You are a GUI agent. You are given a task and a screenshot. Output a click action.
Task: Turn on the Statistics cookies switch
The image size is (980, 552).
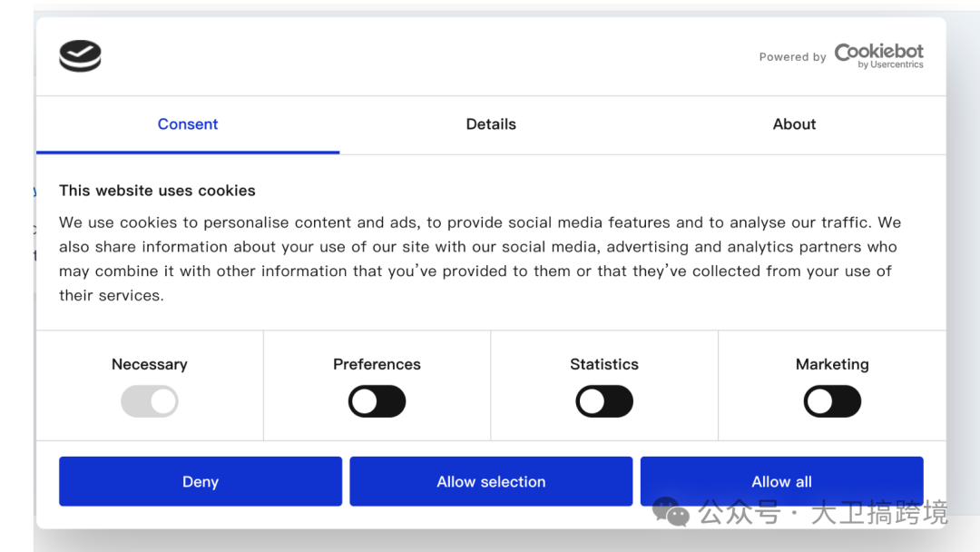tap(604, 401)
